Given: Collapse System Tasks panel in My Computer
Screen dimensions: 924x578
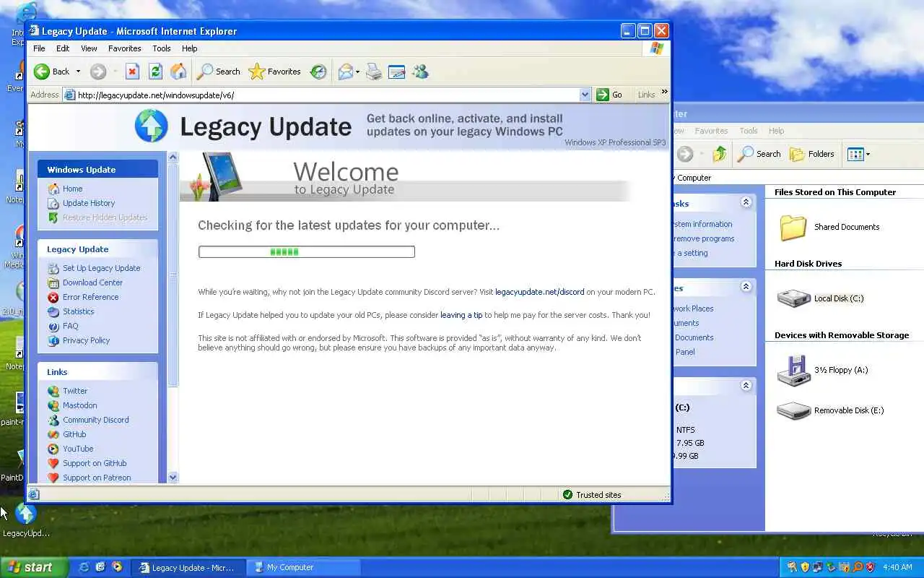Looking at the screenshot, I should coord(746,202).
